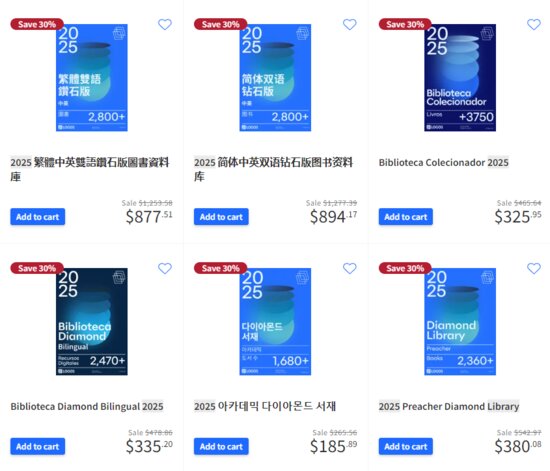Toggle wishlist heart for Preacher Diamond Library
Image resolution: width=550 pixels, height=471 pixels.
534,268
